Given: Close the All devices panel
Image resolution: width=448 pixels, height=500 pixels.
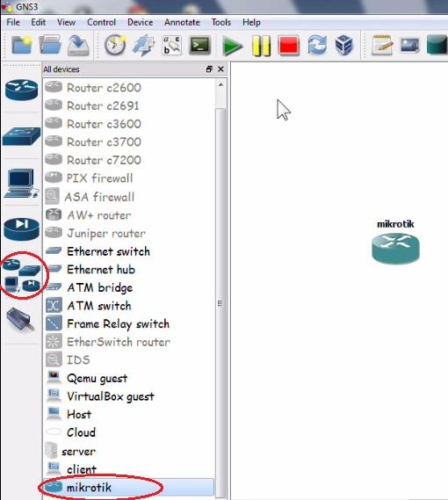Looking at the screenshot, I should point(220,69).
